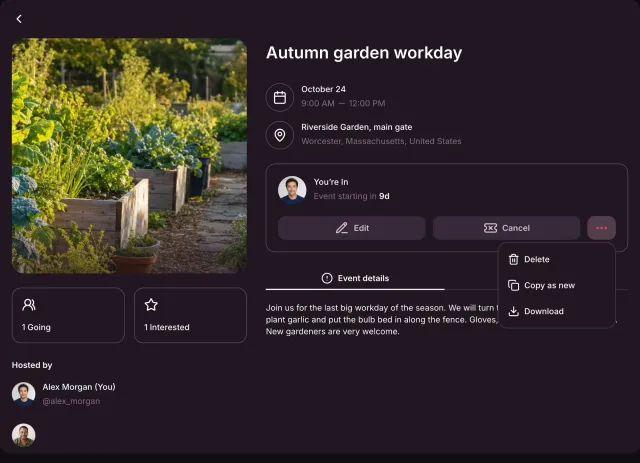Click the 9:00 AM — 12:00 PM time
This screenshot has width=640, height=463.
[343, 103]
